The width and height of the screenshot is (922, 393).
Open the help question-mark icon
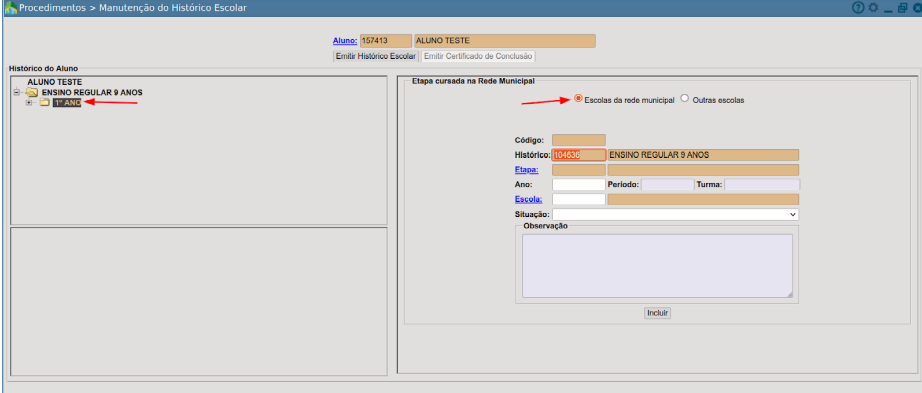857,8
